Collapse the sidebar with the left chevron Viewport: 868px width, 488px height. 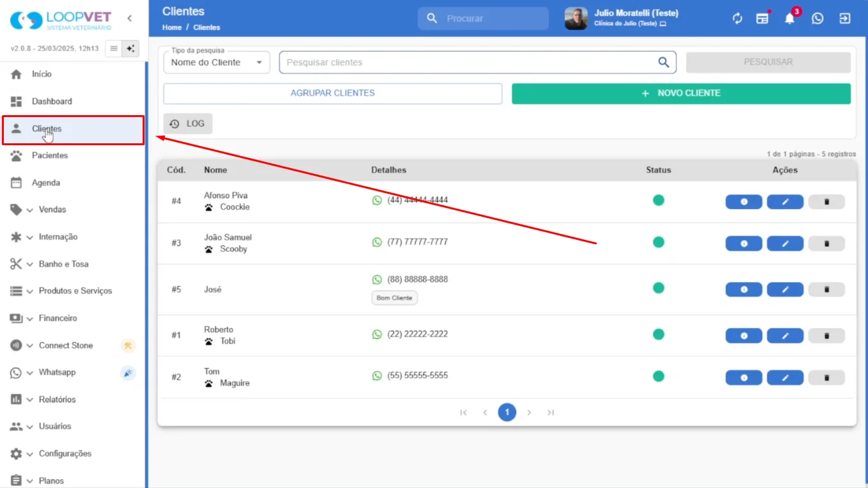(x=129, y=19)
